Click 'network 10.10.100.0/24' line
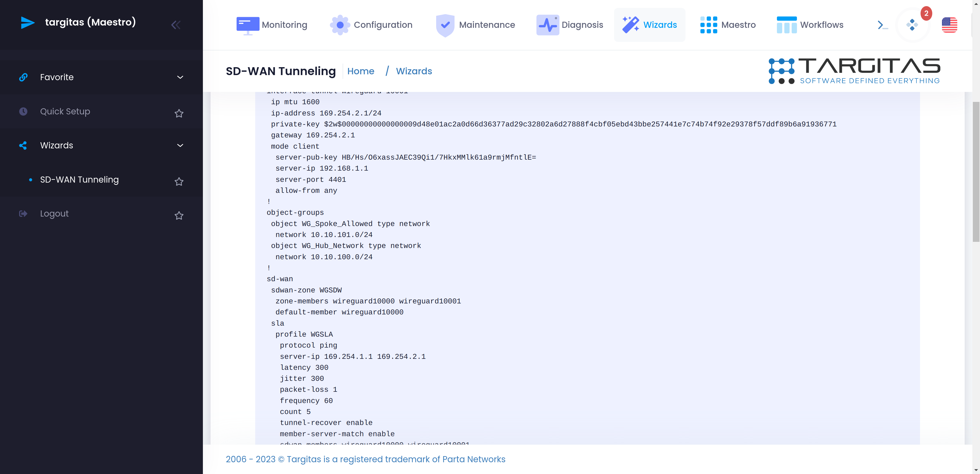The width and height of the screenshot is (980, 474). coord(324,257)
